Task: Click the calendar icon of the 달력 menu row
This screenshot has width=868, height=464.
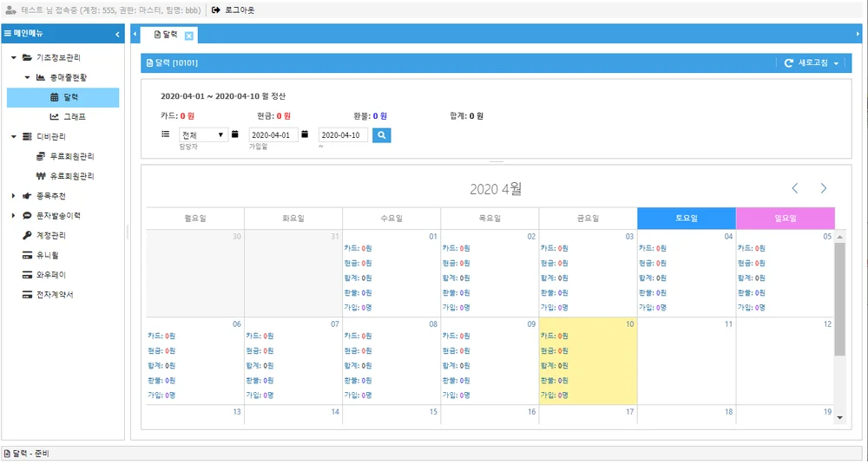Action: point(54,97)
